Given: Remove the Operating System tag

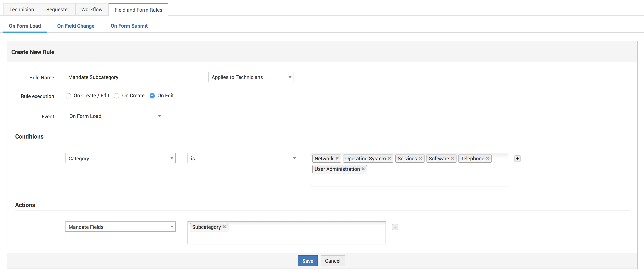Looking at the screenshot, I should 389,158.
